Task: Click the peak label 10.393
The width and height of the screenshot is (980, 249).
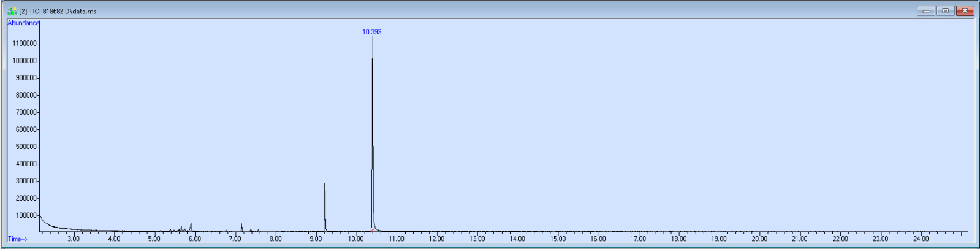Action: pyautogui.click(x=371, y=32)
